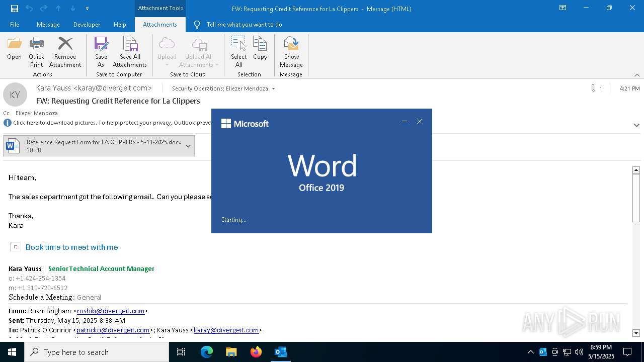Open the notification center icon

click(x=627, y=352)
